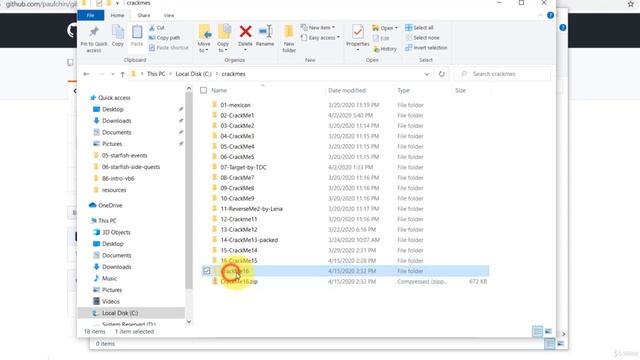Select the CrackMe16.zip compressed file
640x360 pixels.
pos(238,282)
